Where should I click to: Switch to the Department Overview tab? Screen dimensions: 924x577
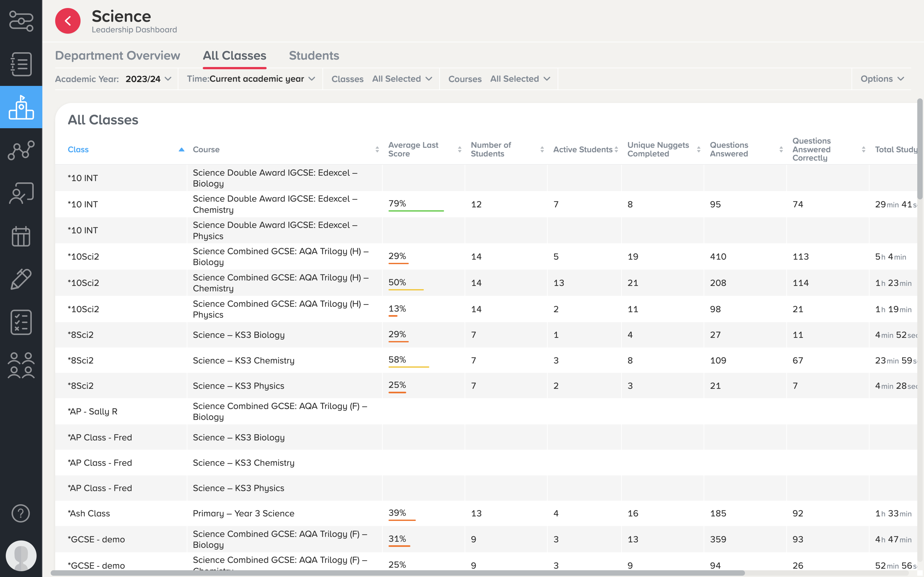pyautogui.click(x=117, y=56)
